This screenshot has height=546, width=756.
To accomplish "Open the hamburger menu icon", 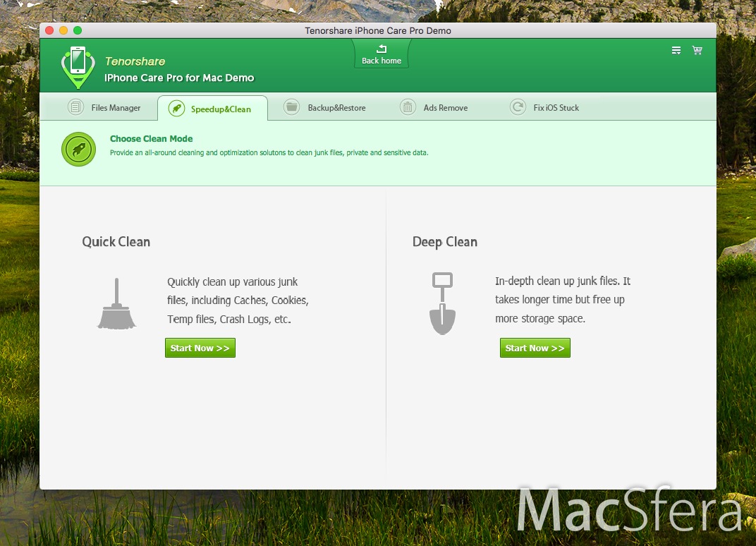I will (676, 50).
